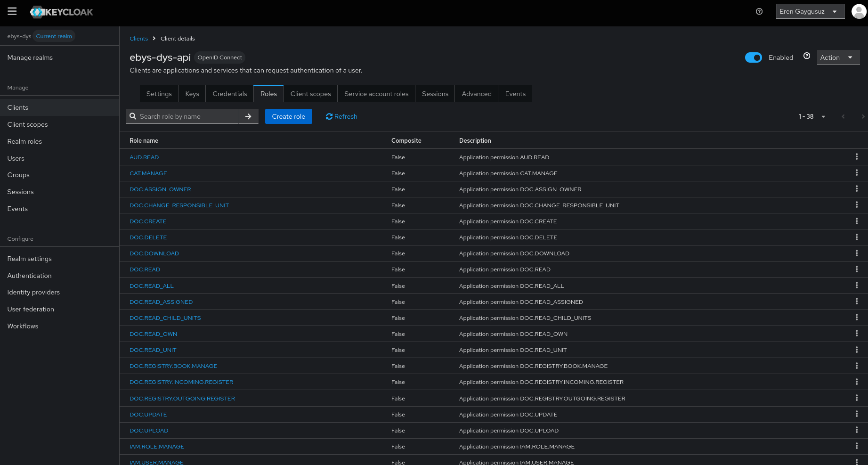Open kebab menu for CAT.MANAGE row

point(857,172)
